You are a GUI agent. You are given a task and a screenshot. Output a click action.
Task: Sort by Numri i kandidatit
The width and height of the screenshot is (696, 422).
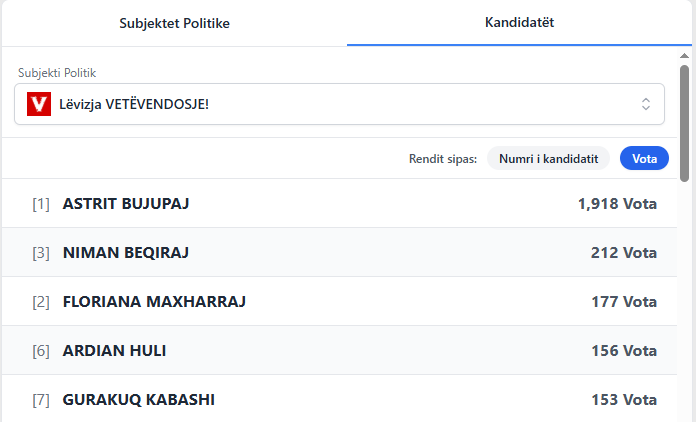tap(548, 158)
